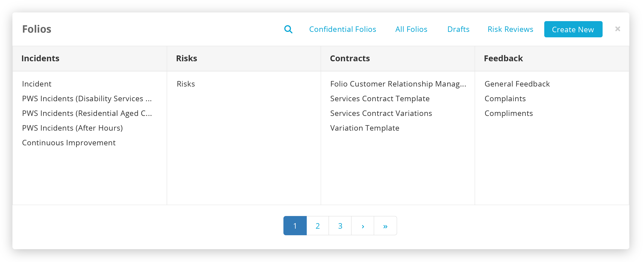Open the Confidential Folios tab

343,29
